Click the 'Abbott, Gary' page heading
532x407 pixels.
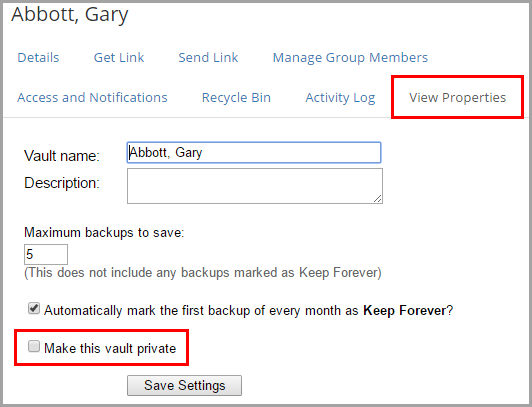click(70, 15)
